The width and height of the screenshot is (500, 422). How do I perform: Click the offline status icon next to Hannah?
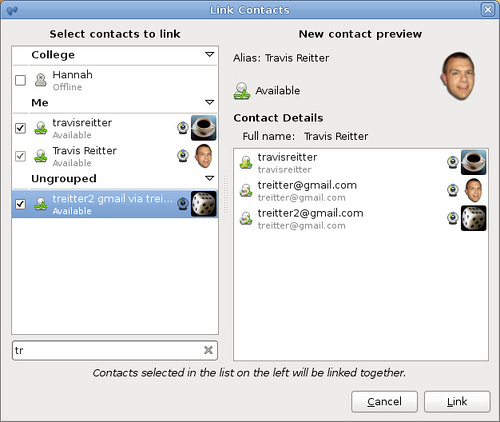(41, 80)
